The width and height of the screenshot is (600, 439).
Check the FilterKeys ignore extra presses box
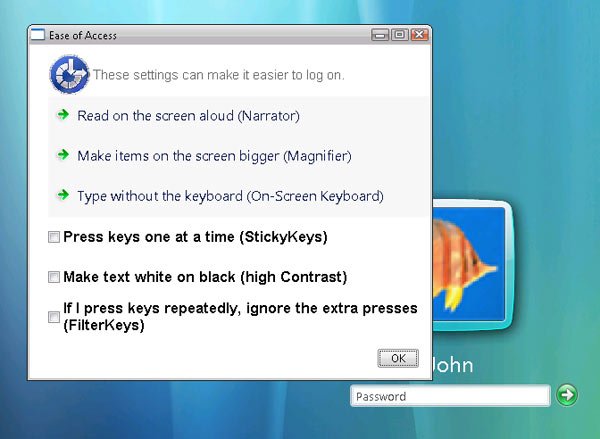[x=54, y=317]
